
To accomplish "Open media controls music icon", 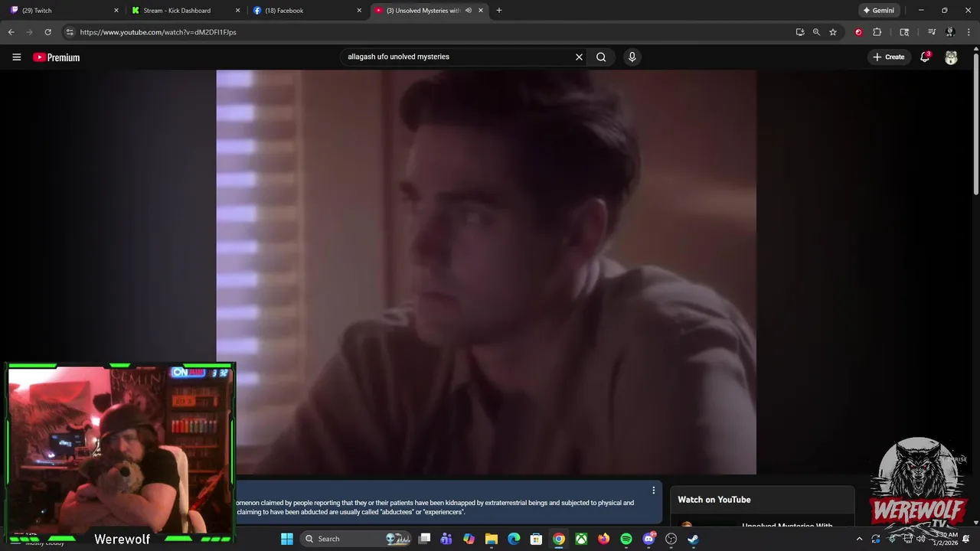I will (932, 32).
